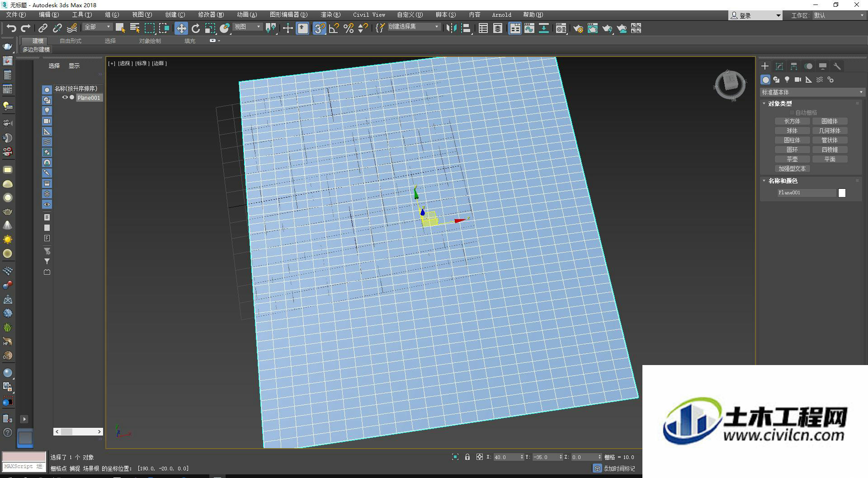Switch to the 自由形式 ribbon tab

[71, 41]
